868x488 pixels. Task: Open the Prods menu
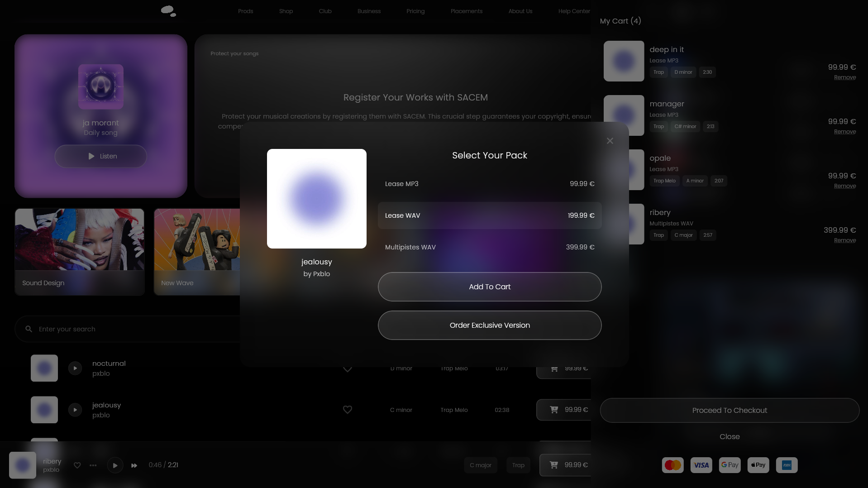click(246, 11)
